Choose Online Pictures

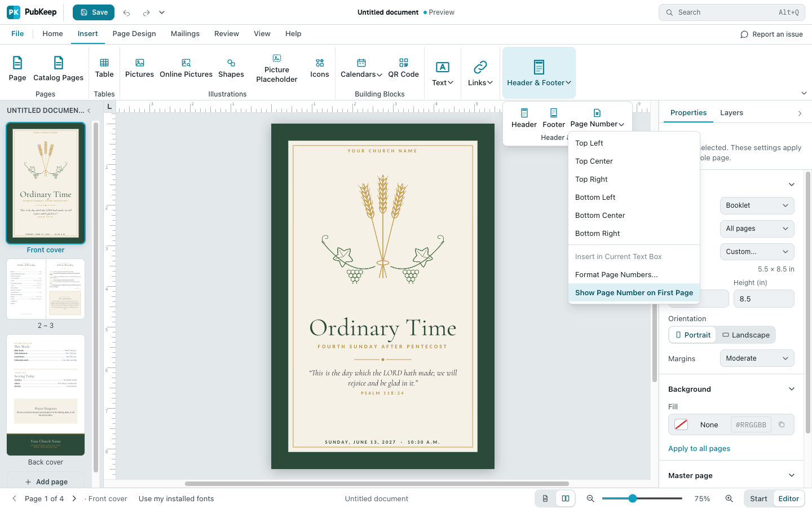coord(186,69)
